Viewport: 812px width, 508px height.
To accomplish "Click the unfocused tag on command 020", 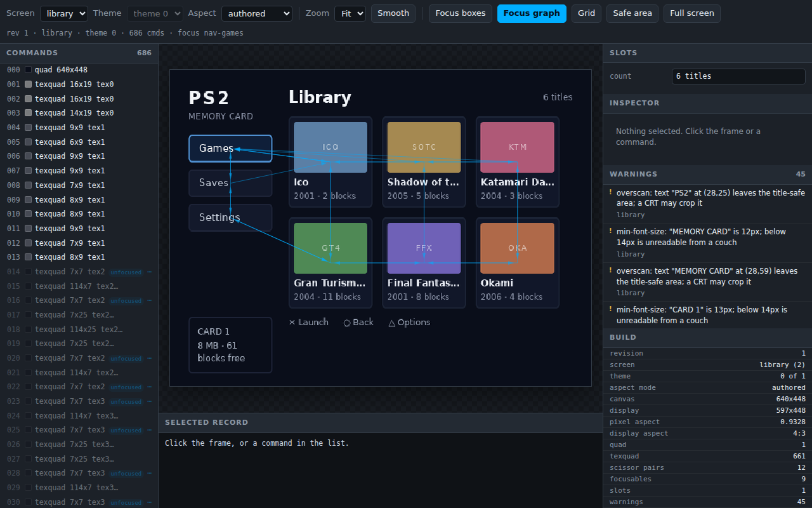I will (x=126, y=358).
